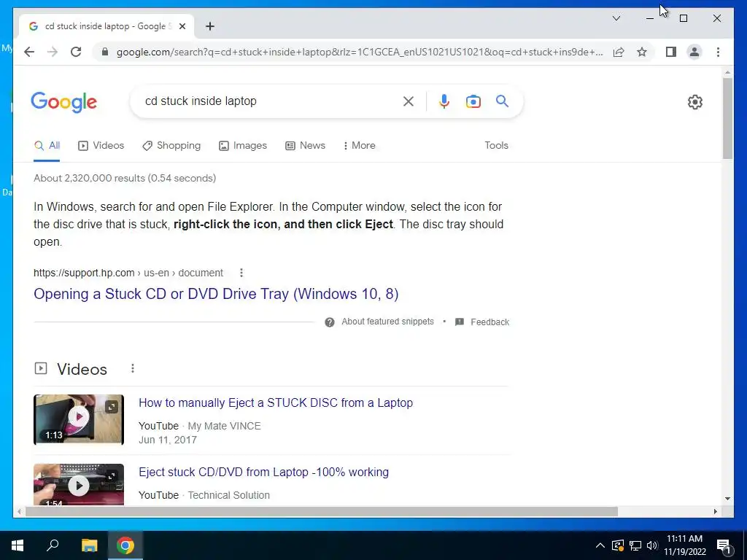The width and height of the screenshot is (747, 560).
Task: Search by image with camera icon
Action: (473, 101)
